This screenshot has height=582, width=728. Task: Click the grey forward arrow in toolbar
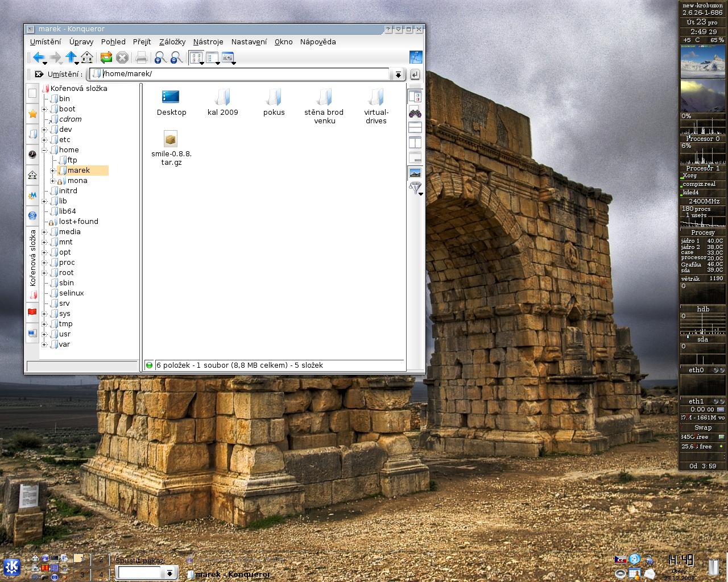[x=55, y=57]
